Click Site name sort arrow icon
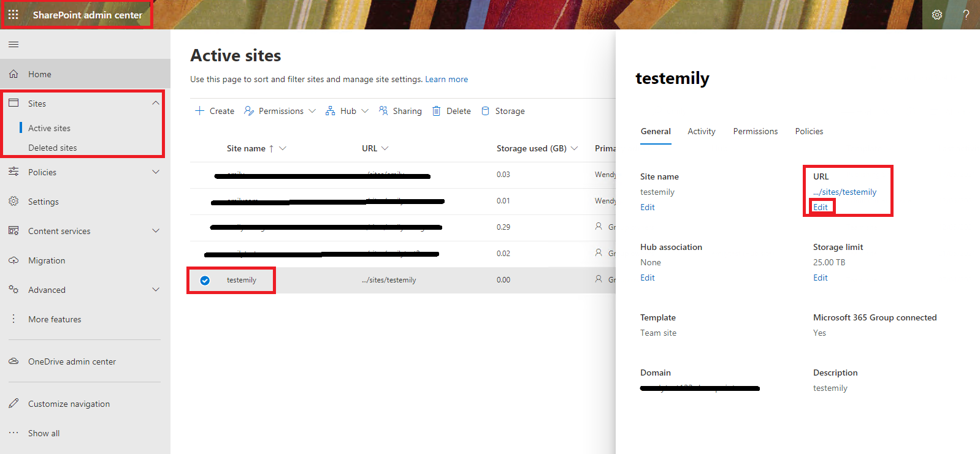Screen dimensions: 980x454 coord(271,148)
